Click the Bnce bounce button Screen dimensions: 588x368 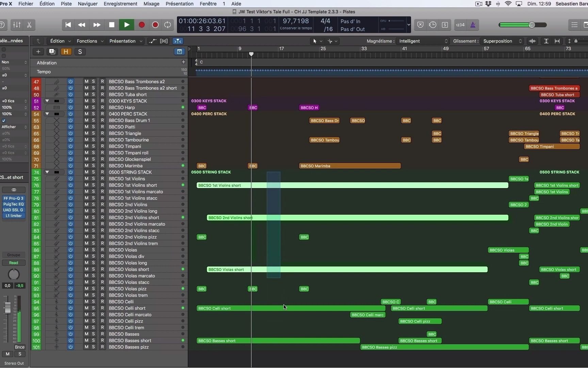[x=20, y=347]
